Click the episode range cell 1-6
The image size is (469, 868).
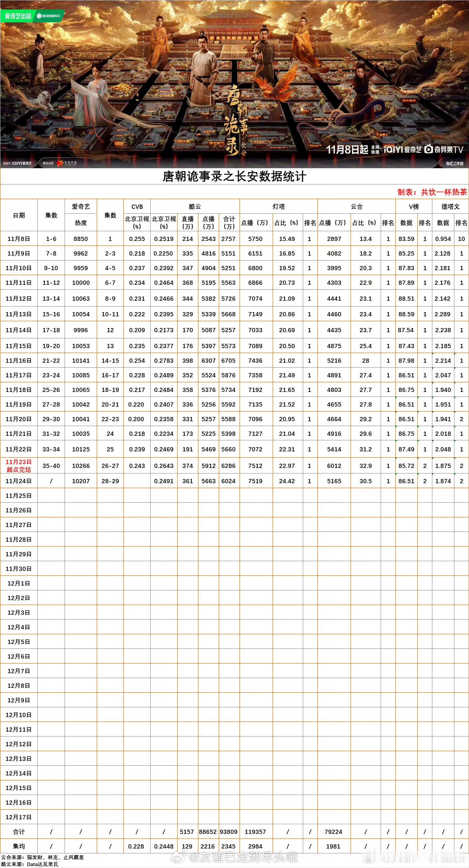(x=51, y=239)
